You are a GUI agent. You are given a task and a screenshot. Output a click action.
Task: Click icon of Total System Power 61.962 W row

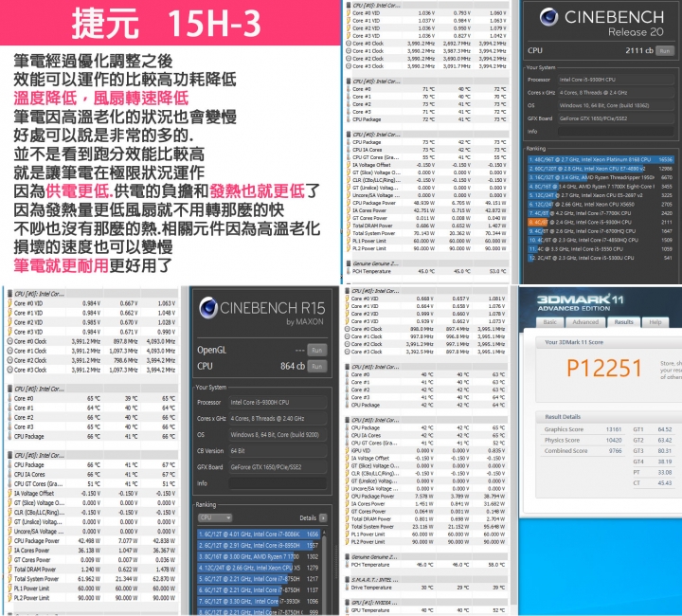pos(10,579)
